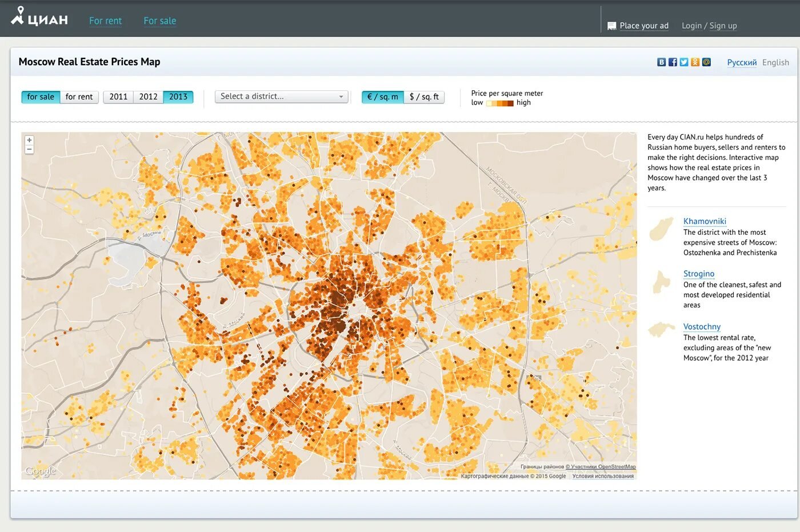Viewport: 800px width, 532px height.
Task: Click the Strogino district shape icon
Action: pyautogui.click(x=661, y=282)
